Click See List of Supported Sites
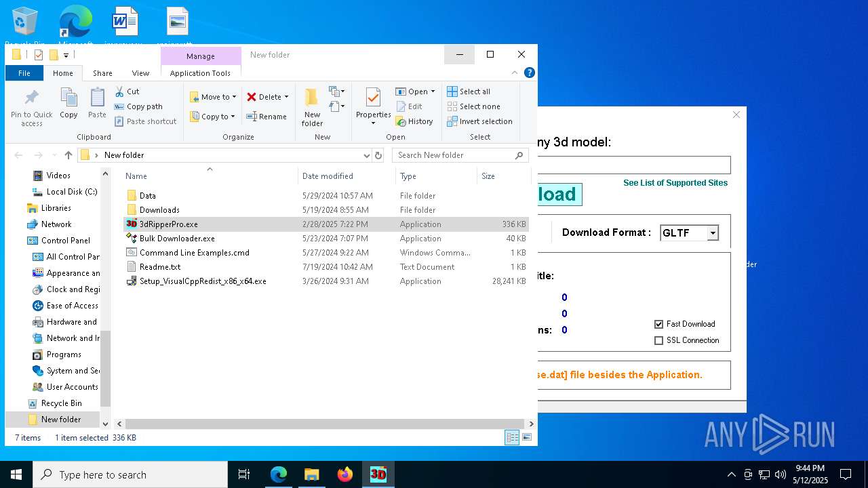Image resolution: width=868 pixels, height=488 pixels. [675, 183]
